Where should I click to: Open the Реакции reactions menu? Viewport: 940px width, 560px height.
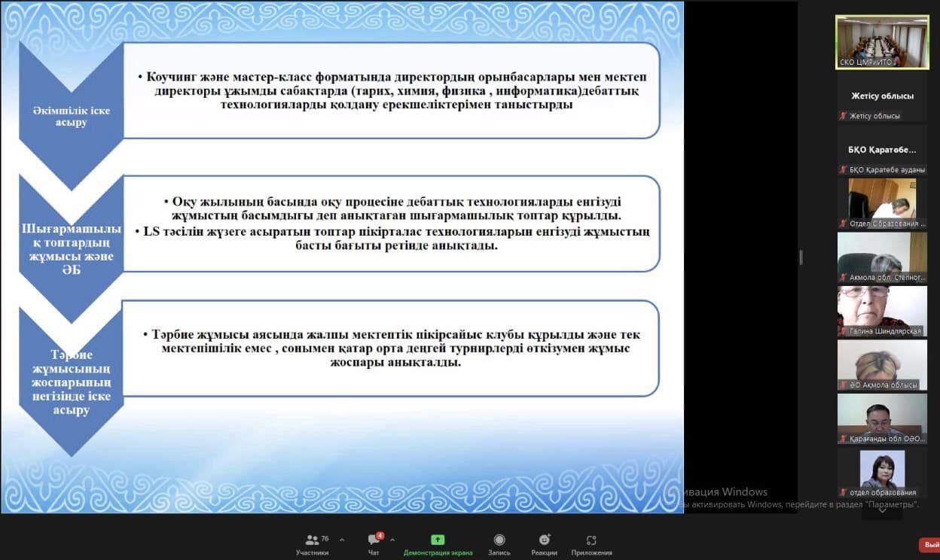click(544, 545)
